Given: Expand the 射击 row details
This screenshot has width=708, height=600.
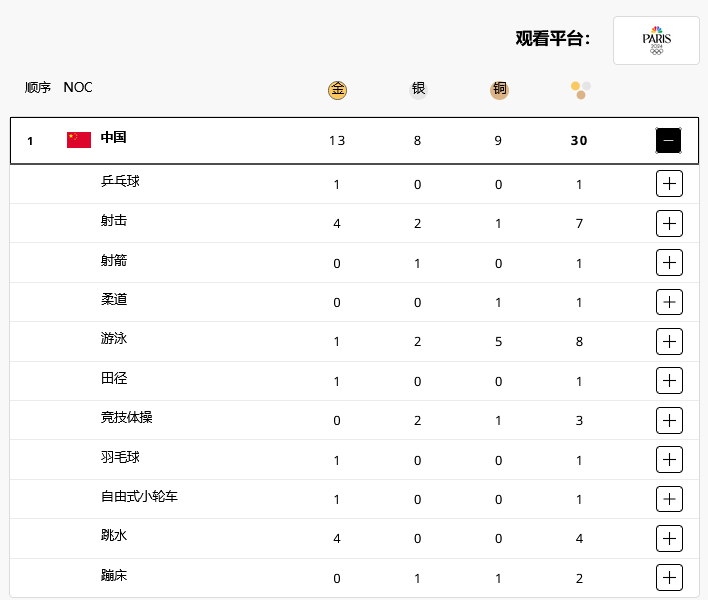Looking at the screenshot, I should tap(669, 223).
